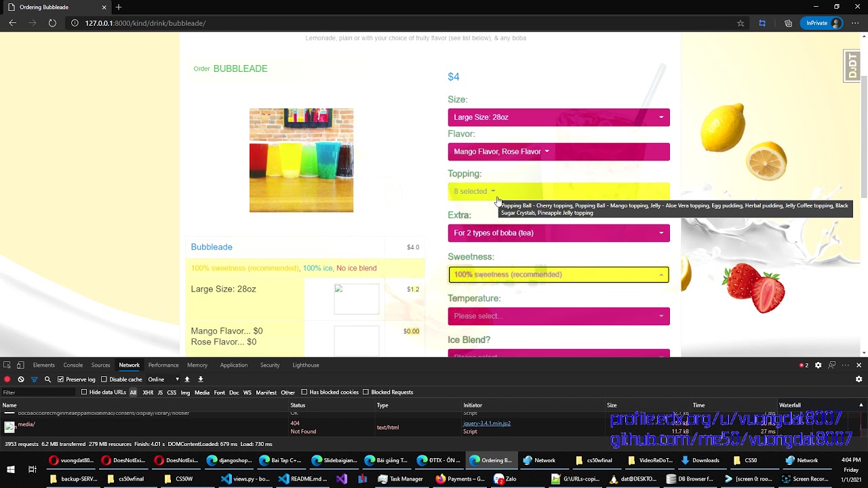Check Has blocked cookies
868x488 pixels.
pos(304,392)
